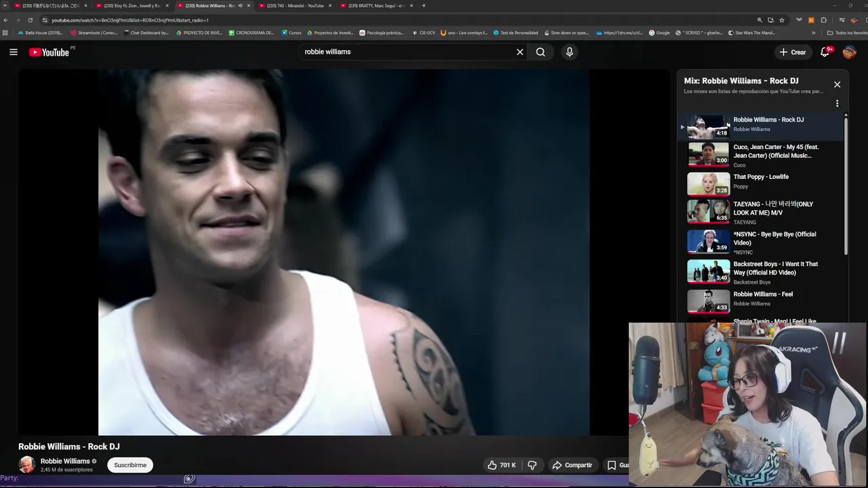Open the apps grid in bookmarks bar
Image resolution: width=868 pixels, height=488 pixels.
pyautogui.click(x=5, y=33)
